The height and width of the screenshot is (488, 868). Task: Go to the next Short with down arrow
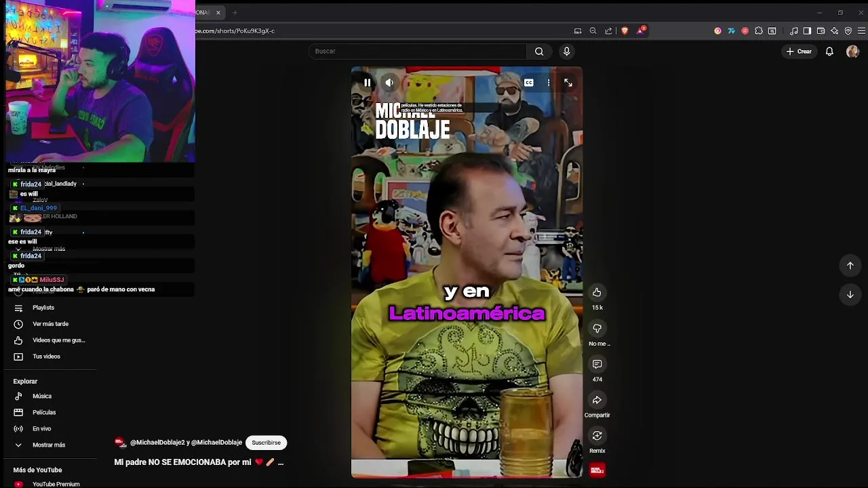click(x=850, y=294)
